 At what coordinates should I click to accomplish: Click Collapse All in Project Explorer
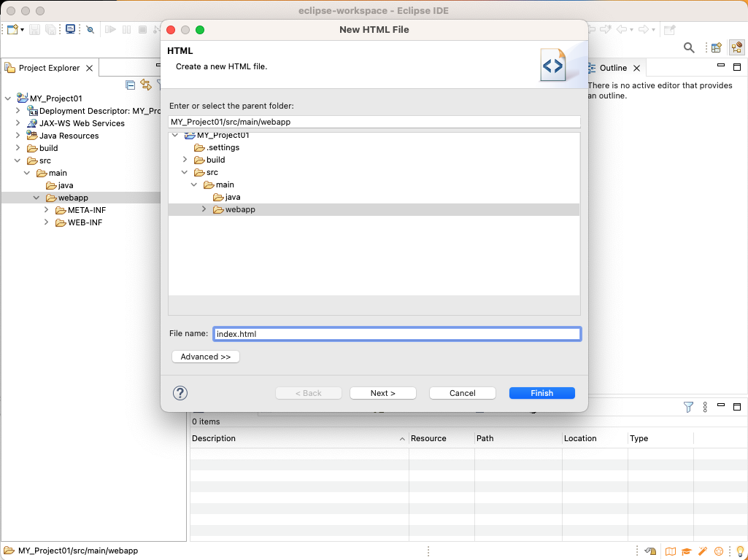click(x=130, y=85)
